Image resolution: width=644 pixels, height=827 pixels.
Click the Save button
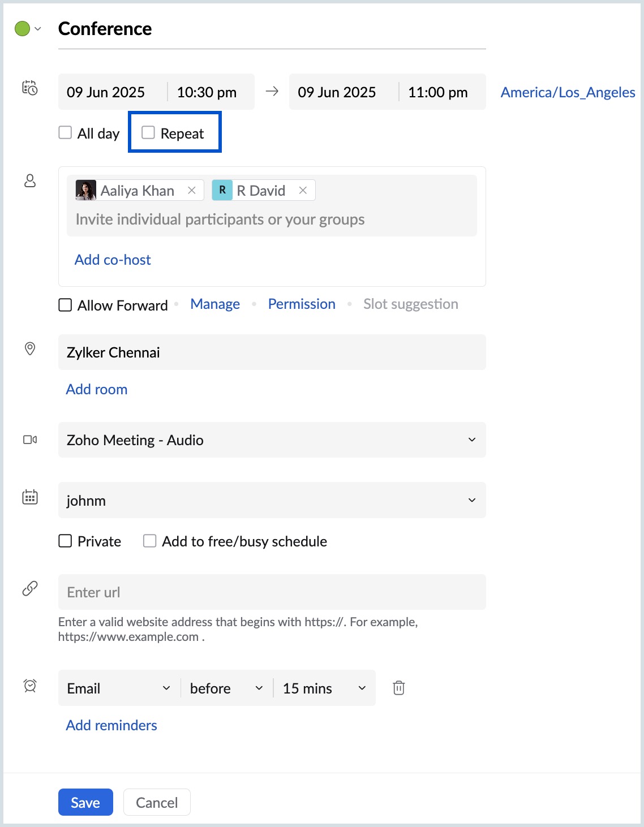85,803
